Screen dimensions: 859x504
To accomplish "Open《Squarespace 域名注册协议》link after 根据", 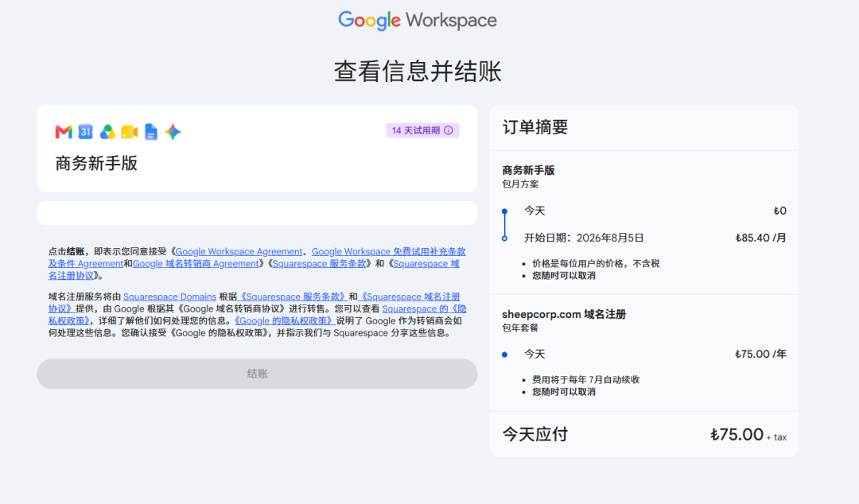I will click(410, 297).
